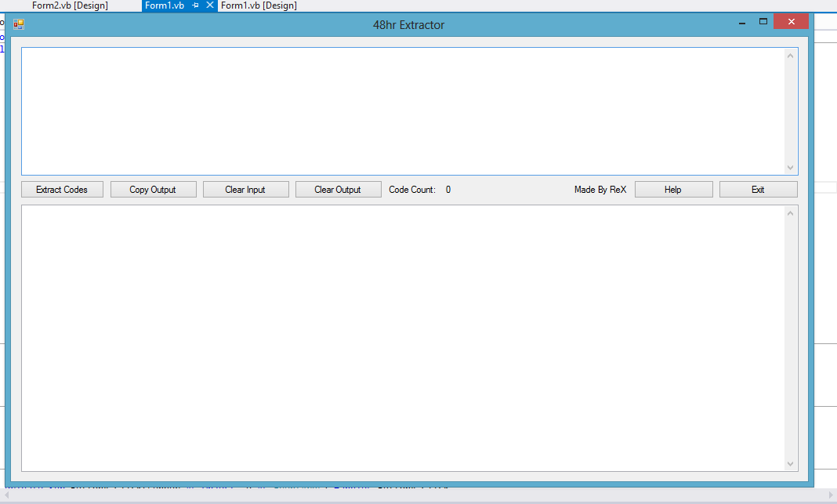Click the Made By ReX label

coord(600,190)
